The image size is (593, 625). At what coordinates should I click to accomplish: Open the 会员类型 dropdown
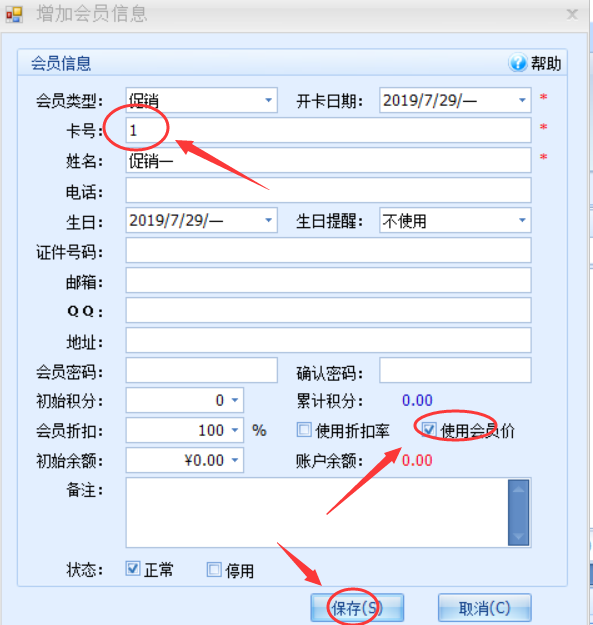(x=269, y=100)
